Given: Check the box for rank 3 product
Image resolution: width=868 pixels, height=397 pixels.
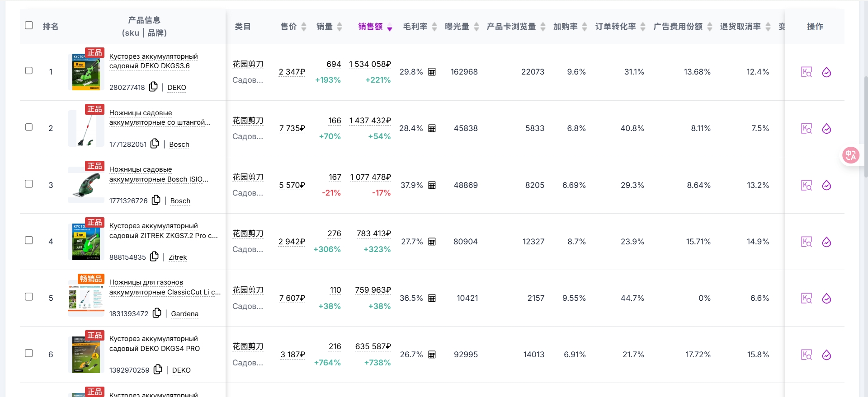Looking at the screenshot, I should click(x=29, y=184).
